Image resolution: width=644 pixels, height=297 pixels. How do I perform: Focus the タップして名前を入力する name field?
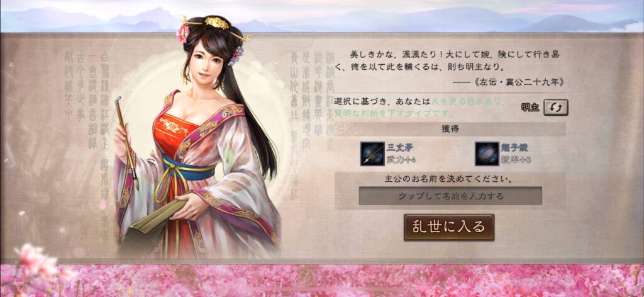pyautogui.click(x=450, y=196)
